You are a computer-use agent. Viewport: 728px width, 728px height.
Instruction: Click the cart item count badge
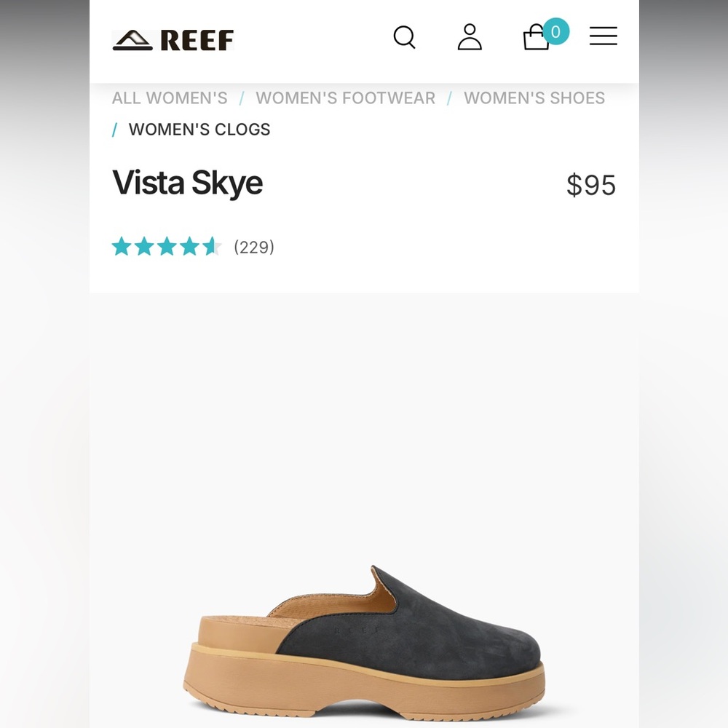tap(555, 31)
